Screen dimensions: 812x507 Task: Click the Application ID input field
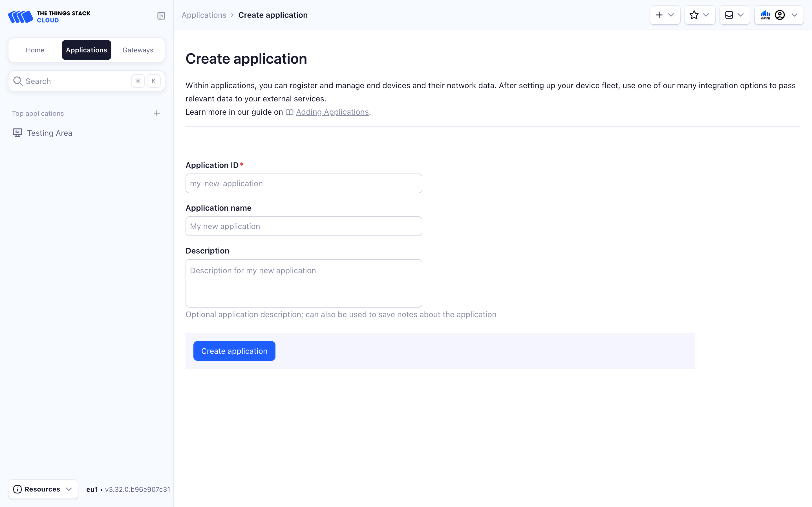(x=303, y=183)
